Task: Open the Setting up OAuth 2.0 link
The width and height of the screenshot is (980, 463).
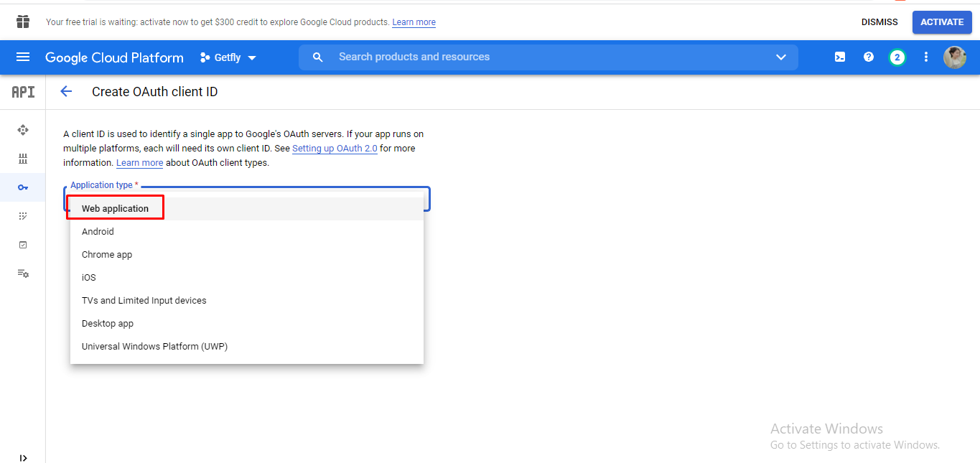Action: click(x=335, y=149)
